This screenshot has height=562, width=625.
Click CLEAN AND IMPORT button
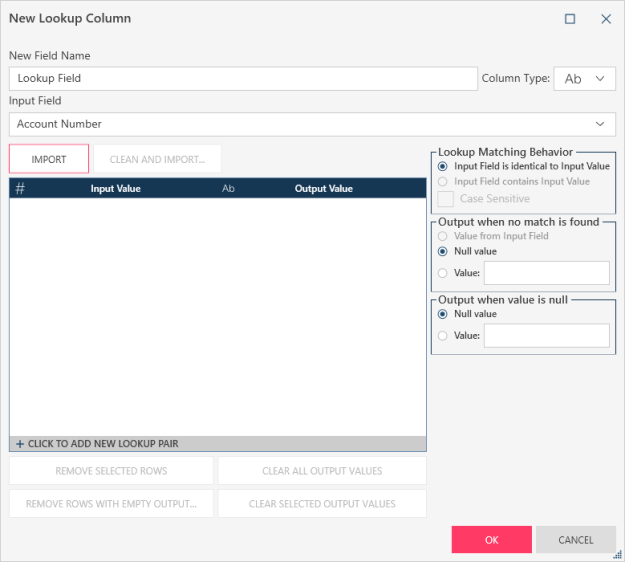[157, 159]
